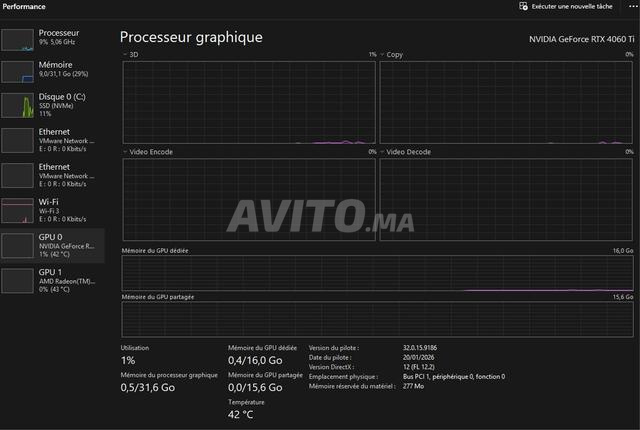The height and width of the screenshot is (430, 640).
Task: Click the Copy usage graph
Action: (x=506, y=102)
